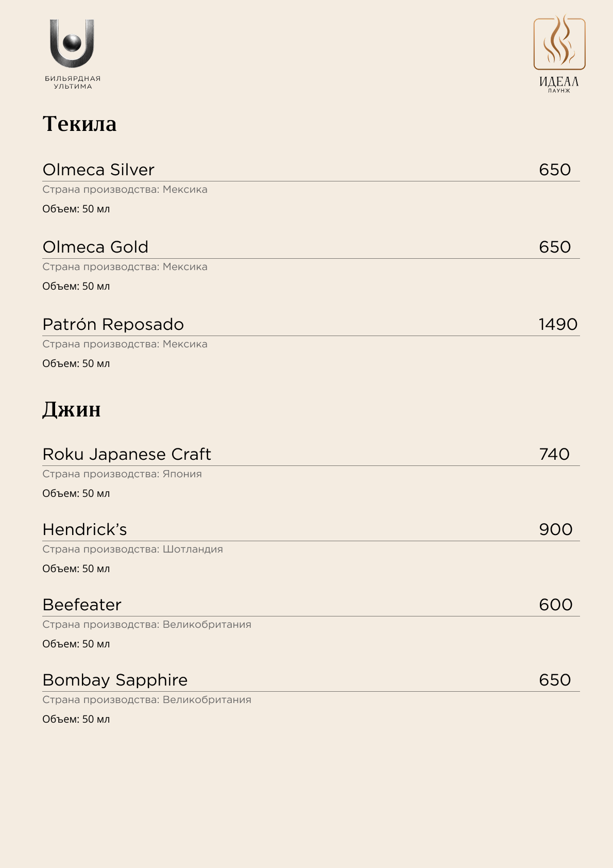Click the 600 price for Beefeater

tap(556, 605)
